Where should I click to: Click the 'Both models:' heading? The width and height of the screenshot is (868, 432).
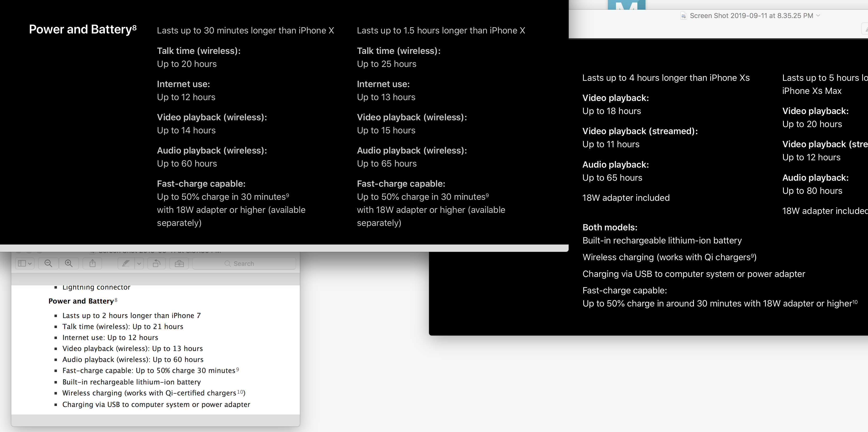610,228
